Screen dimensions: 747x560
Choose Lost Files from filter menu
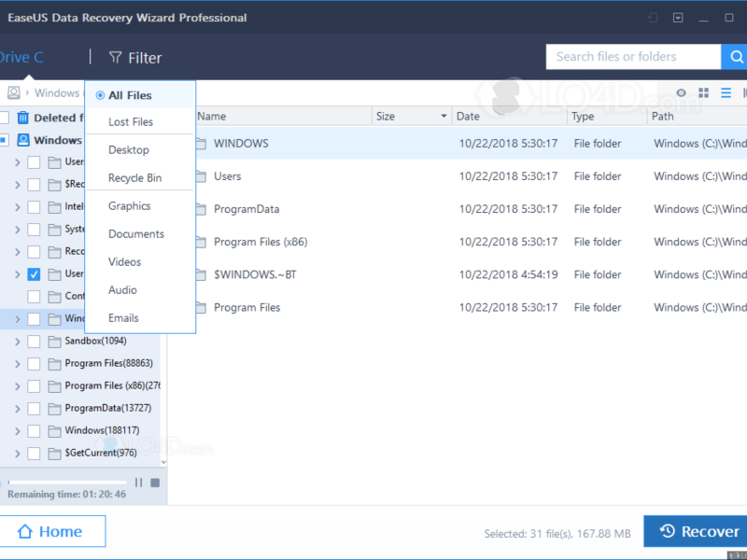131,122
